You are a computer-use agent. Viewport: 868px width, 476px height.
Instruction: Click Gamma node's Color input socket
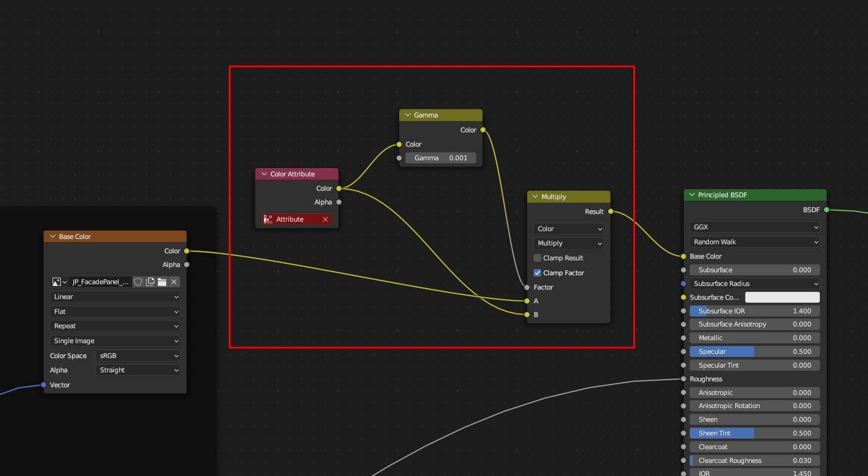point(399,144)
